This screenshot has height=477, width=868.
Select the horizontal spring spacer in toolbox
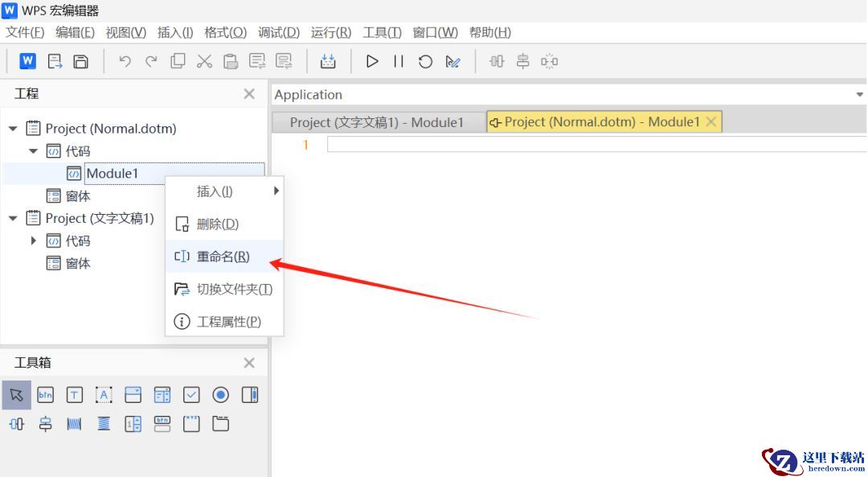point(74,424)
